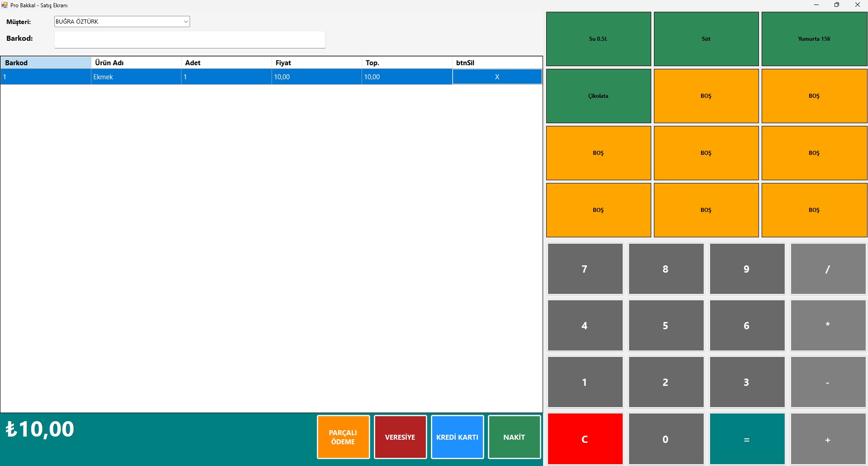Tap the Çikolata product button
Screen dimensions: 868x466
[x=598, y=96]
